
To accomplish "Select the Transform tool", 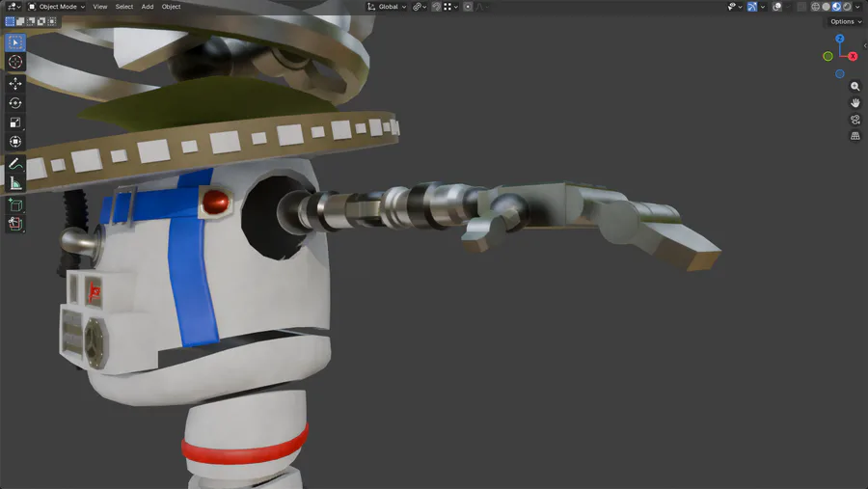I will (x=14, y=142).
